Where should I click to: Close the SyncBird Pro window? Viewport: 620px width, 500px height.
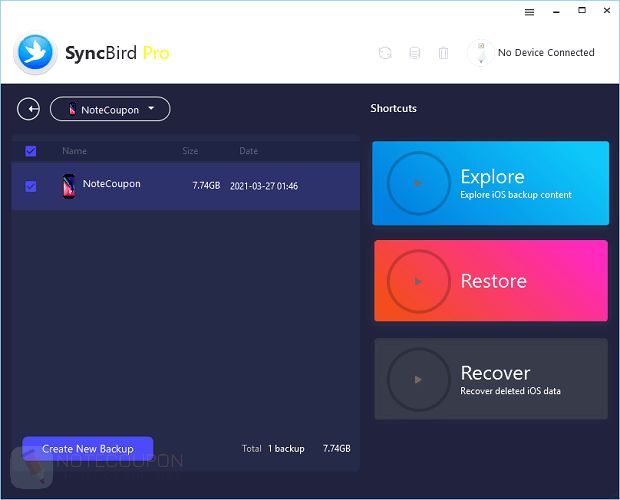click(607, 11)
